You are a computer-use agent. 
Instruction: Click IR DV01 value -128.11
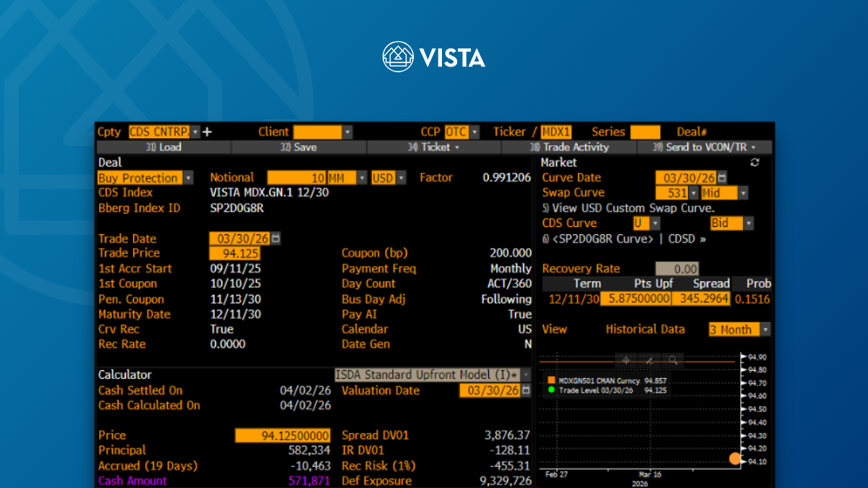510,451
